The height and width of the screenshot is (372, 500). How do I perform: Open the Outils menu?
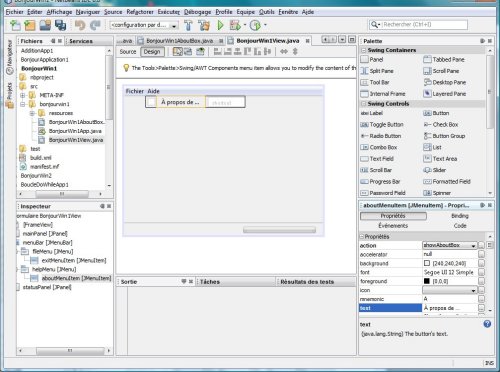click(x=267, y=12)
